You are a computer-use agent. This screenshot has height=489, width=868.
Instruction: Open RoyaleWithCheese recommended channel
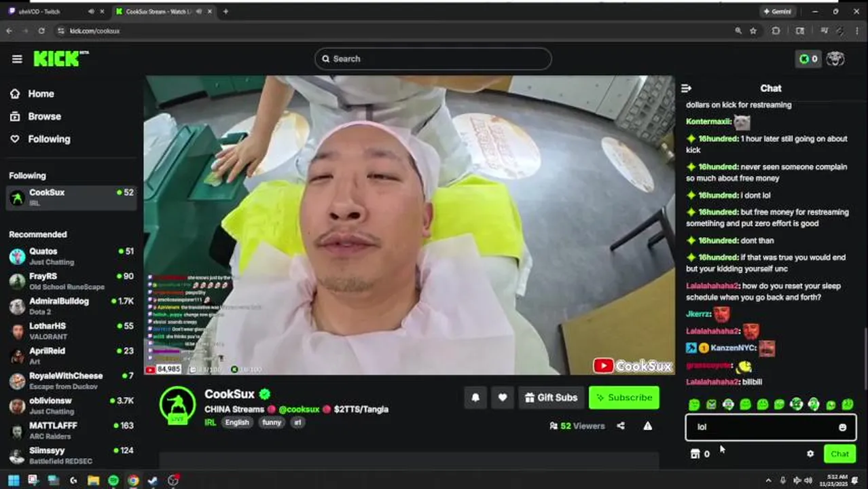tap(71, 381)
